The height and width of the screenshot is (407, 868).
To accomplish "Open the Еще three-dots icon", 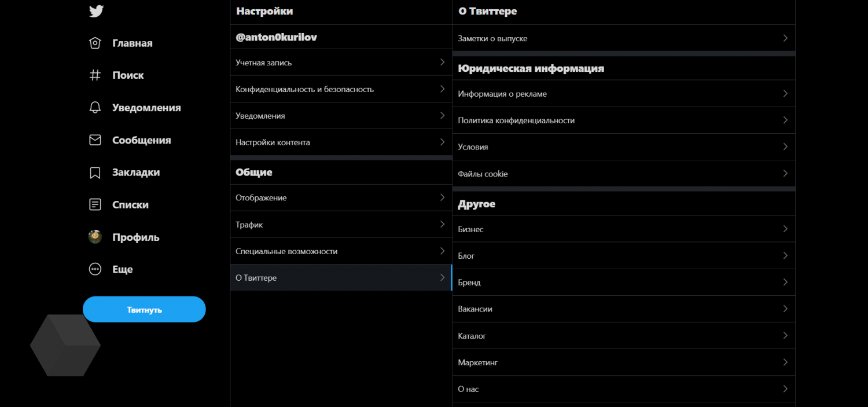I will coord(95,269).
